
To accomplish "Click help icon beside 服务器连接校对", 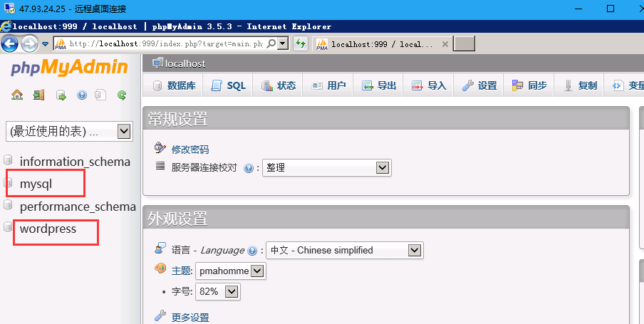I will (x=249, y=169).
